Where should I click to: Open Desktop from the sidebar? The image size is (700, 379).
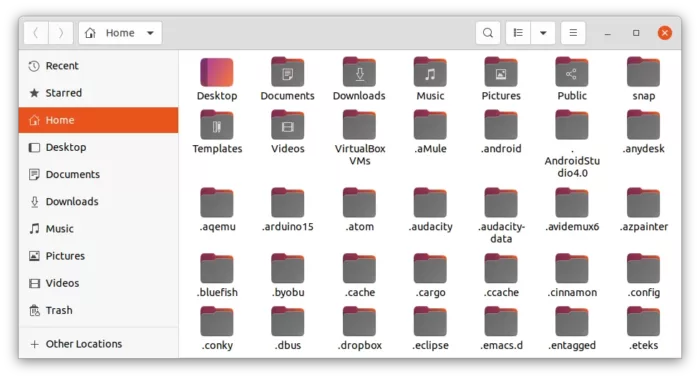pyautogui.click(x=98, y=147)
